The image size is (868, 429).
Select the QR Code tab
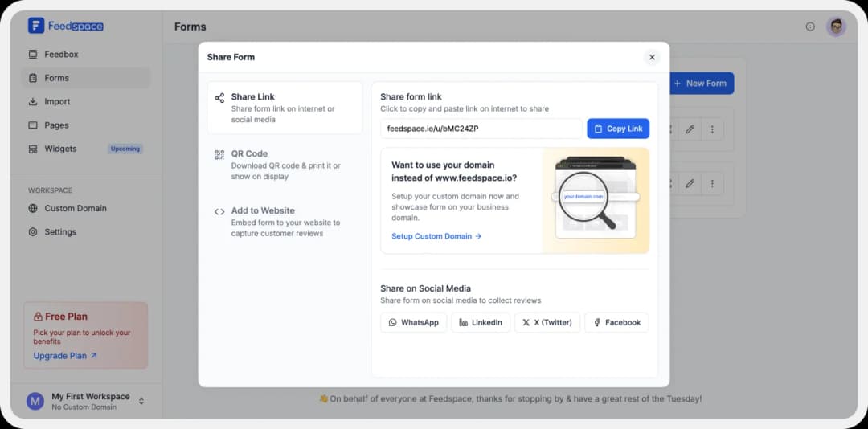tap(285, 165)
